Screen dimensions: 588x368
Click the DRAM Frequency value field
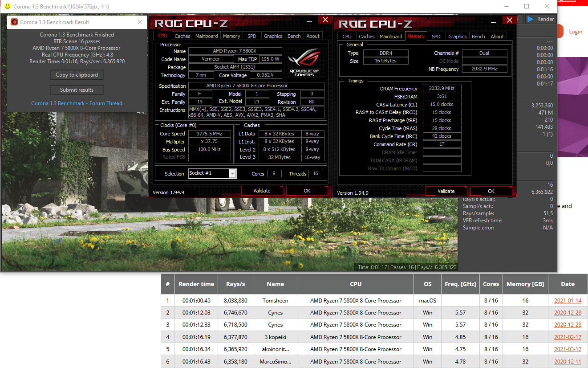[x=442, y=89]
